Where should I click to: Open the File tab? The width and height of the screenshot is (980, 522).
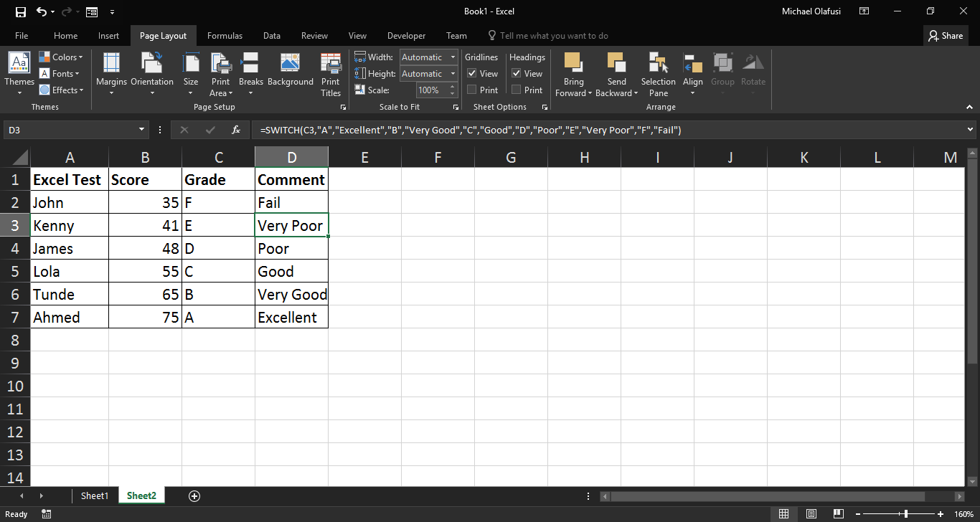[22, 35]
